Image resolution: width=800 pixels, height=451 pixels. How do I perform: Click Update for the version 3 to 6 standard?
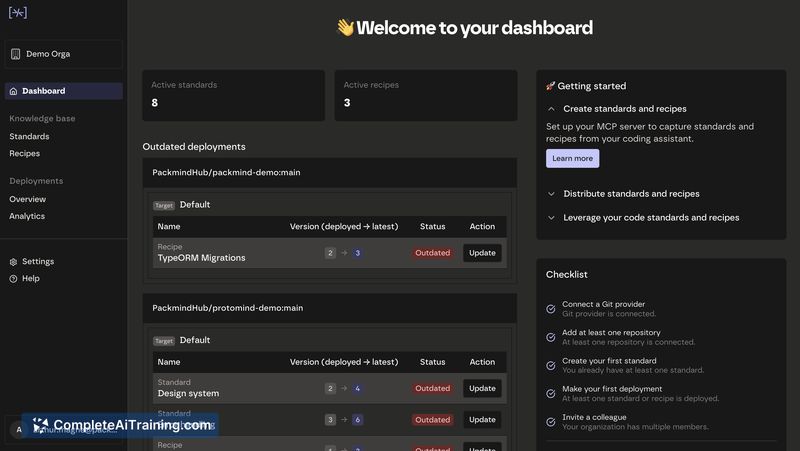(482, 419)
